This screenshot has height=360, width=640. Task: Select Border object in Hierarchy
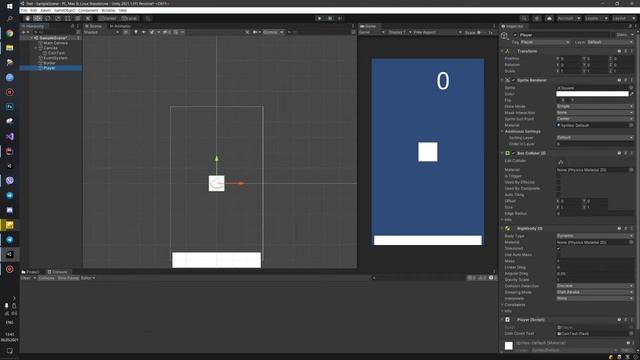(49, 63)
